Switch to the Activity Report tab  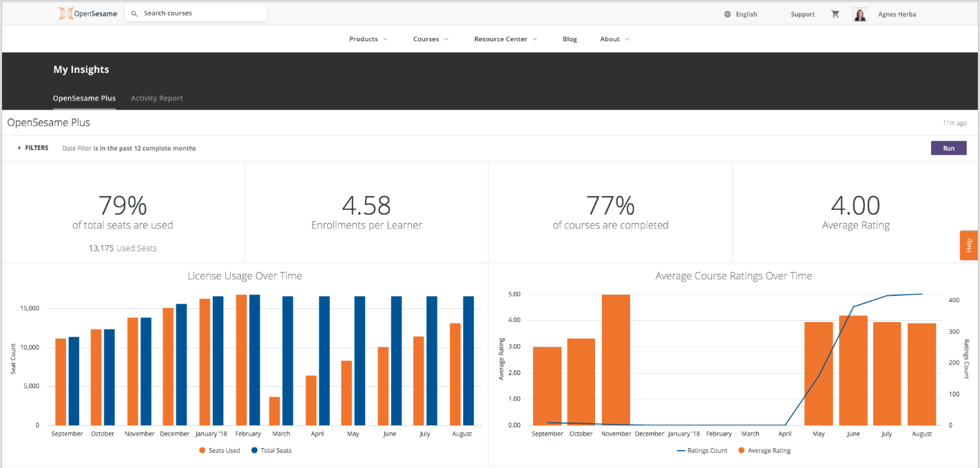point(157,98)
